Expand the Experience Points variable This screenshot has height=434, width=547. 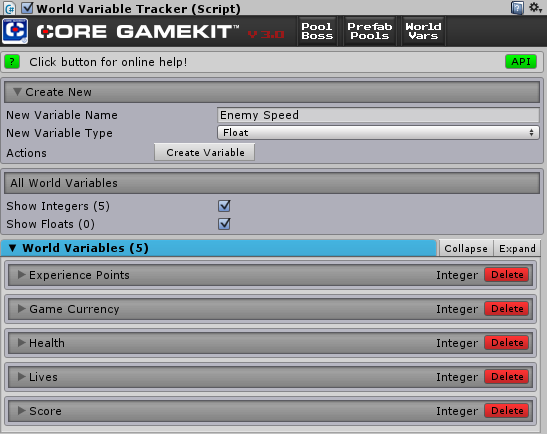[x=22, y=275]
